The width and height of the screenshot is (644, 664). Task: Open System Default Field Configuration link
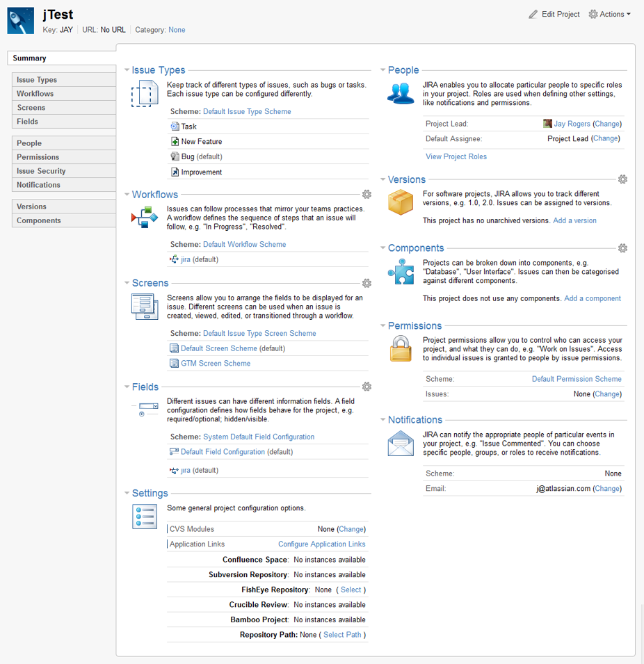(259, 437)
